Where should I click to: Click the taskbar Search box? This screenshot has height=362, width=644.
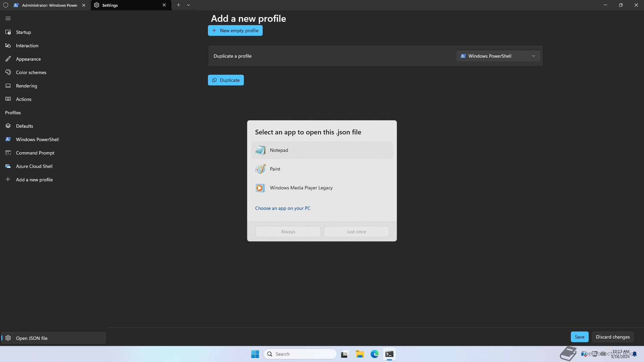(300, 354)
